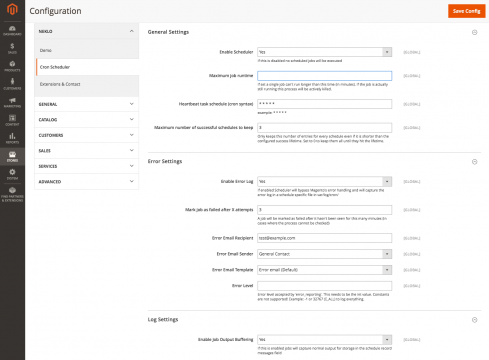Image resolution: width=489 pixels, height=360 pixels.
Task: Select the Demo menu item
Action: pyautogui.click(x=87, y=50)
